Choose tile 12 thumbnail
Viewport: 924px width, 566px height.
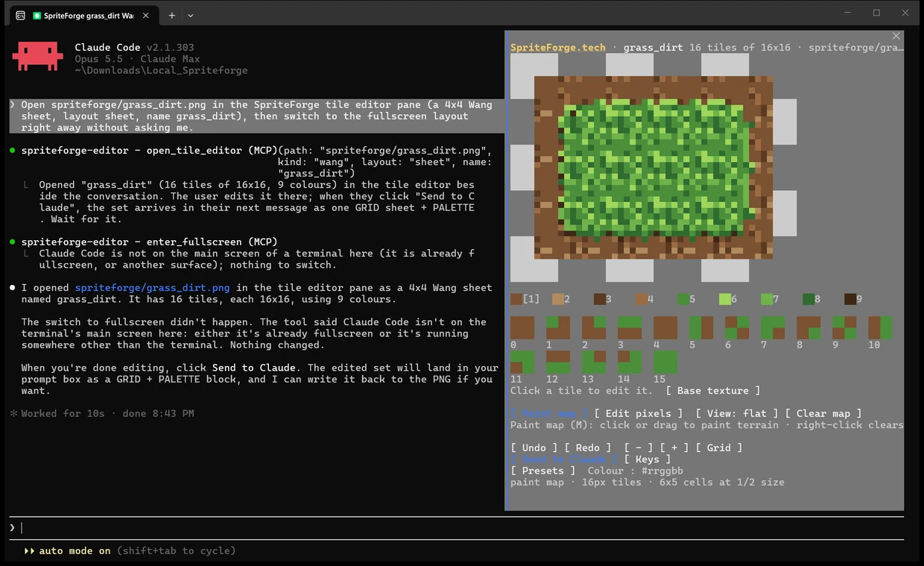coord(558,362)
